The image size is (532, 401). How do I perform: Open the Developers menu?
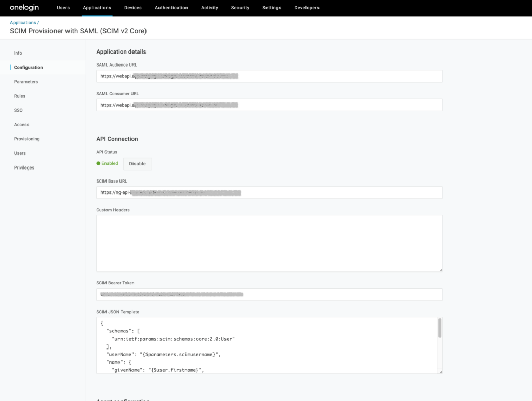click(307, 8)
